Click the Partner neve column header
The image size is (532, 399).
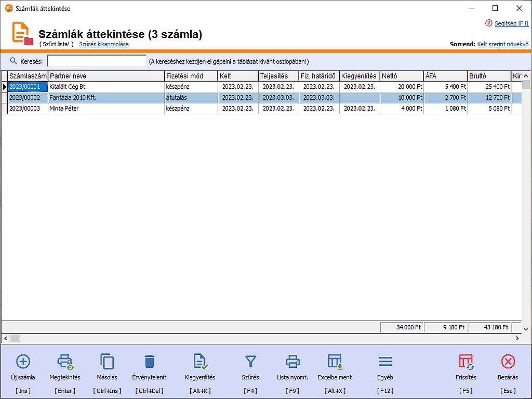coord(106,76)
